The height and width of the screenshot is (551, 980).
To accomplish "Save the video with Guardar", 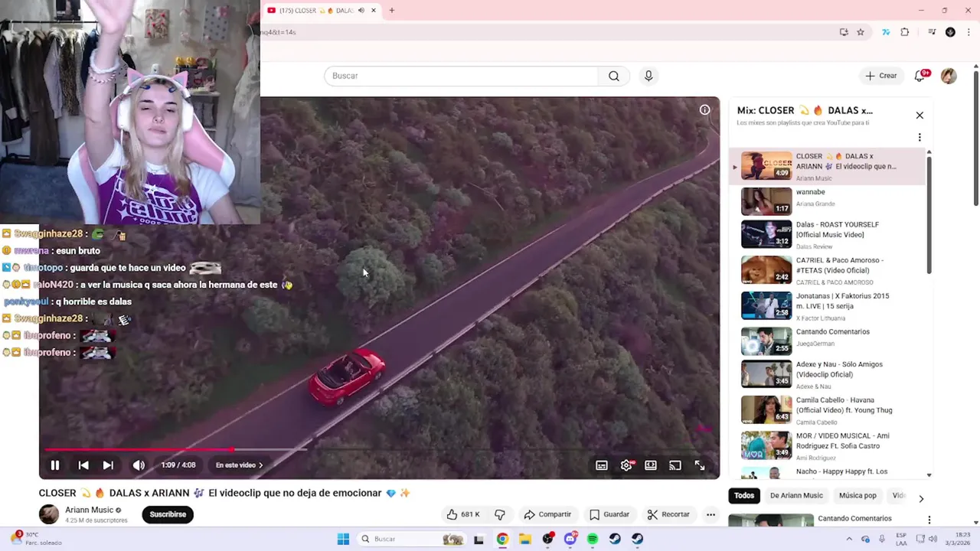I will [609, 514].
